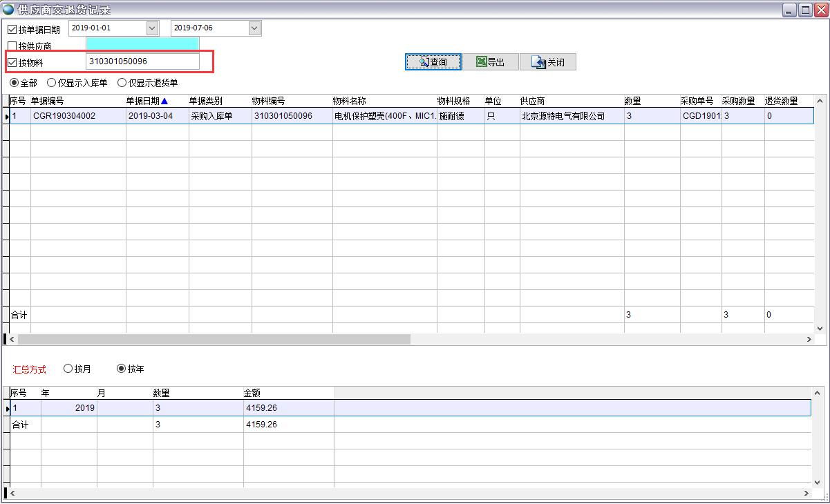Viewport: 830px width, 504px height.
Task: Select the 仅显示入库单 radio option
Action: [52, 82]
